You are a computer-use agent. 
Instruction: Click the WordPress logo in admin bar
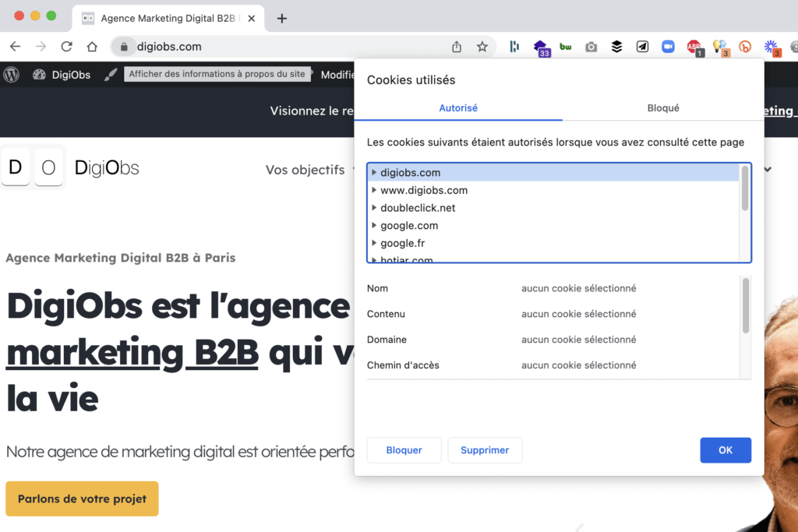(x=12, y=75)
